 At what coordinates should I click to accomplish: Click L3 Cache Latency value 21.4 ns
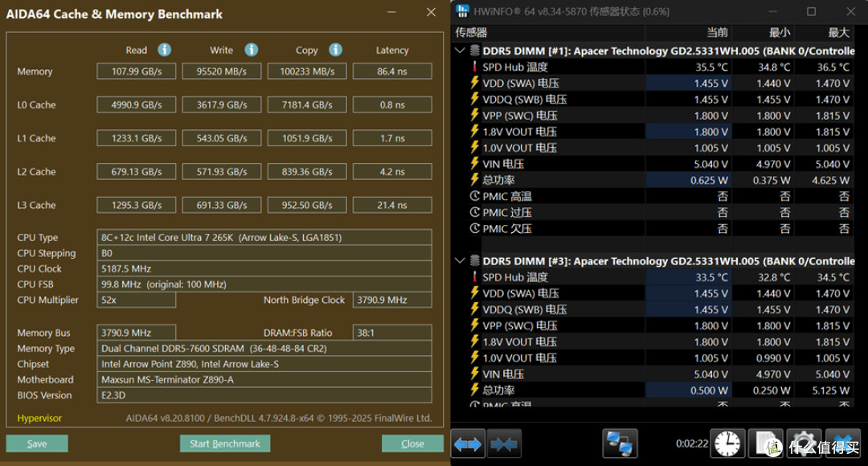click(x=392, y=205)
